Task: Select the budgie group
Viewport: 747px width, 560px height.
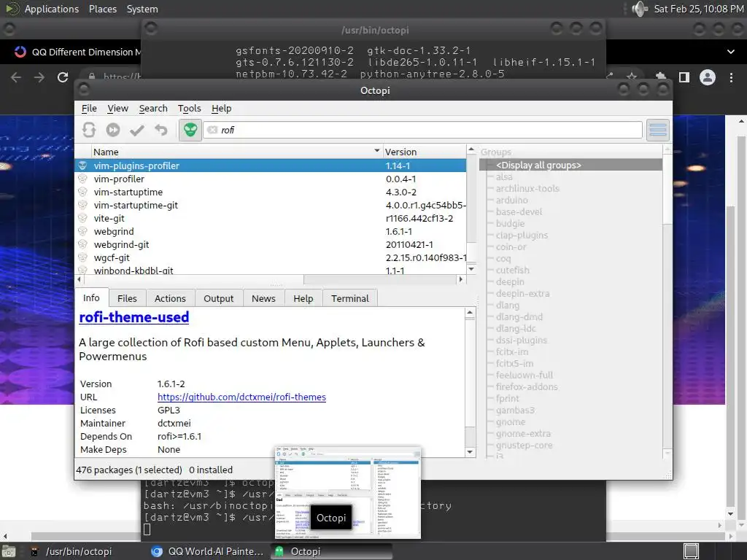Action: click(510, 223)
